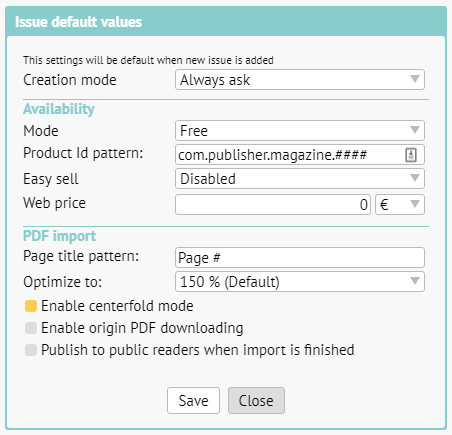Screen dimensions: 452x435
Task: Check Publish to public readers option
Action: 31,350
